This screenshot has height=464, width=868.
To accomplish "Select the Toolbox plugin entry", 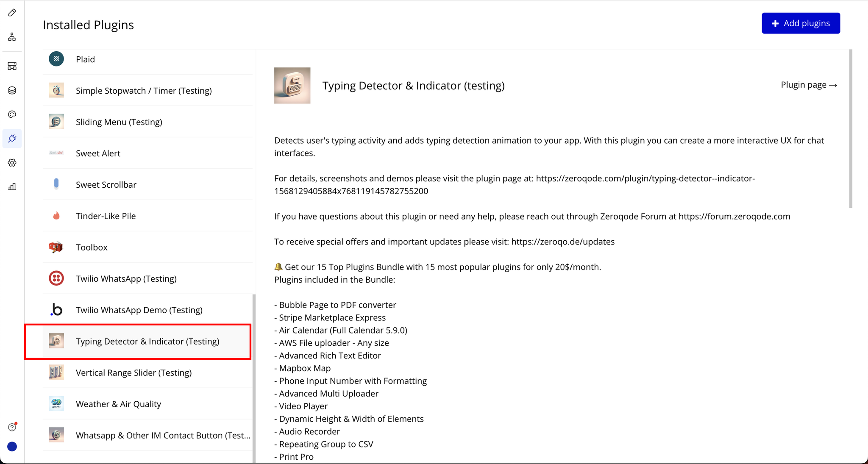I will (x=92, y=247).
